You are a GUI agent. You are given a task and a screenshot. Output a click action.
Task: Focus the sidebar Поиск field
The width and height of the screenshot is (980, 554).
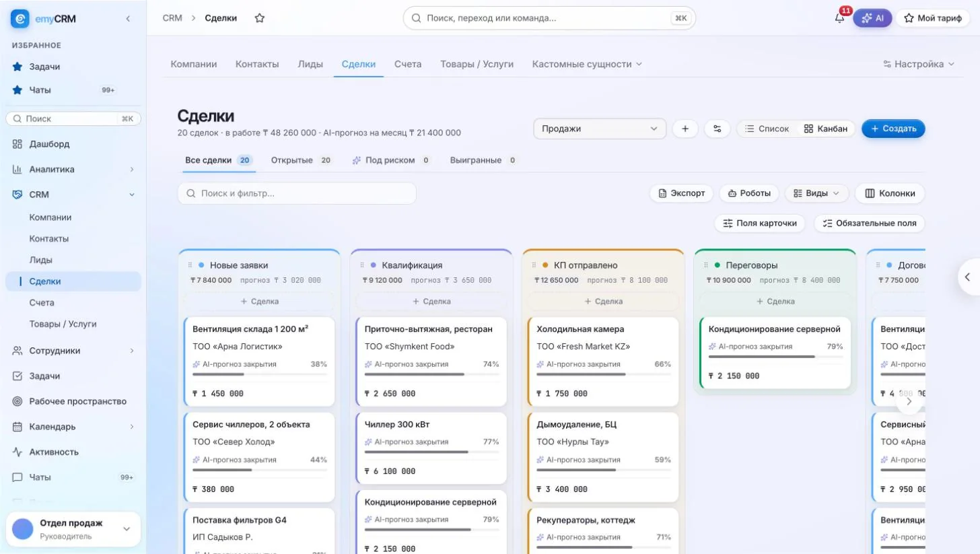coord(73,118)
